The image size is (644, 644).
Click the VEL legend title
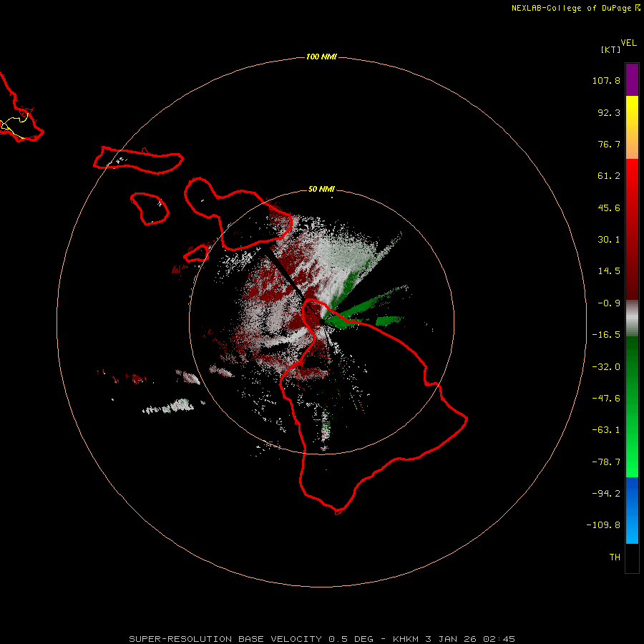pyautogui.click(x=628, y=43)
